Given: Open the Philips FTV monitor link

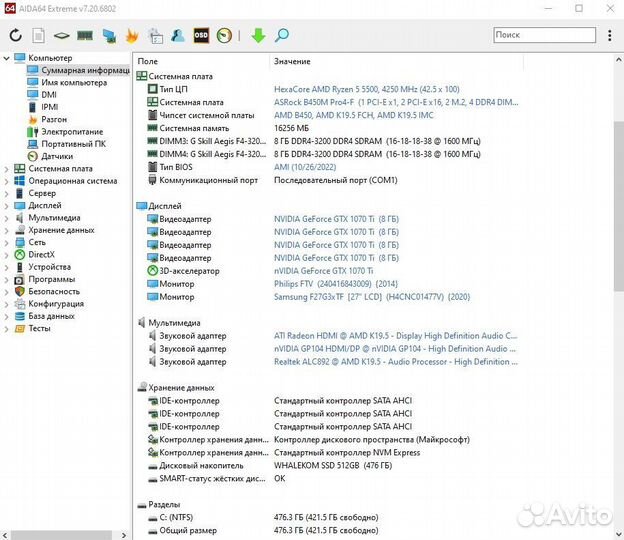Looking at the screenshot, I should [335, 284].
